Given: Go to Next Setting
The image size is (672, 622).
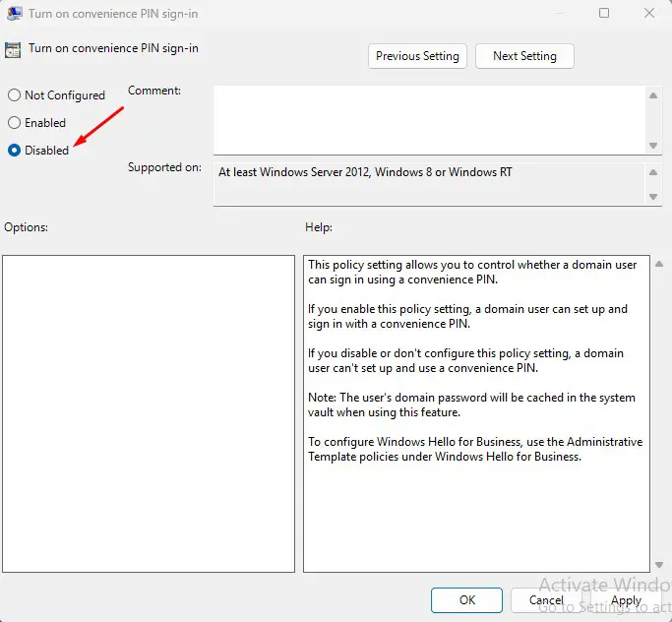Looking at the screenshot, I should pyautogui.click(x=524, y=56).
